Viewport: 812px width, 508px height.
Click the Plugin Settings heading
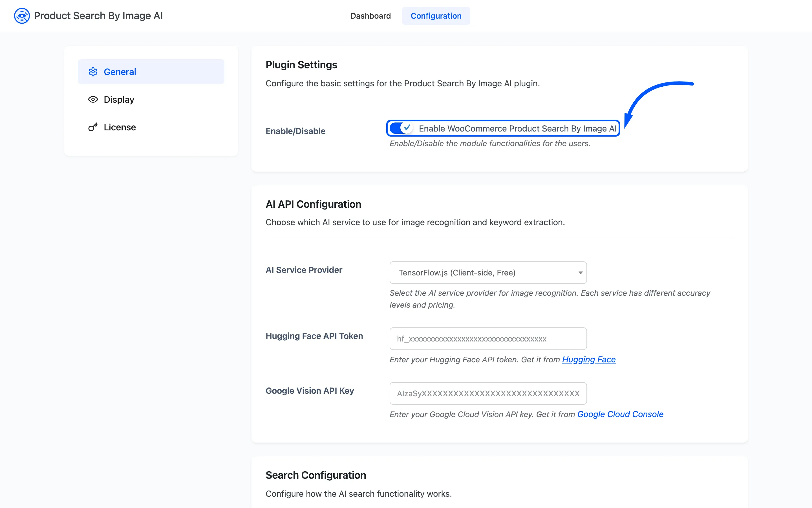tap(301, 65)
